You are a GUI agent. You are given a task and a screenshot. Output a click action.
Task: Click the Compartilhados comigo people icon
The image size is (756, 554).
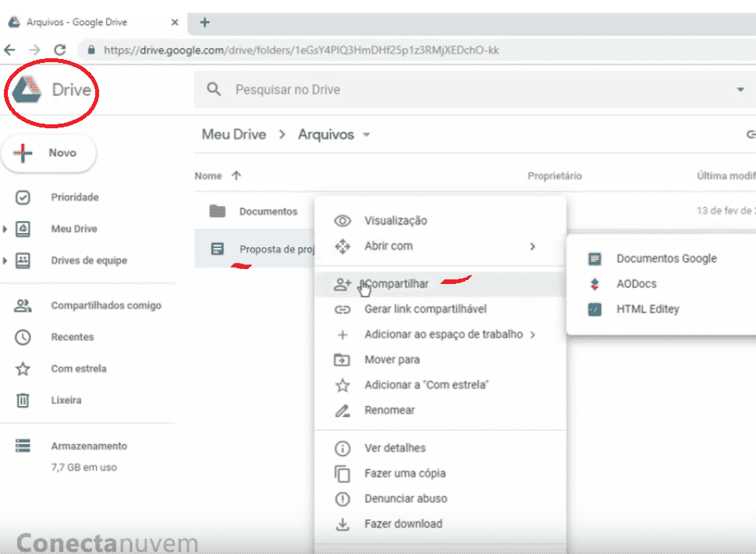tap(23, 305)
